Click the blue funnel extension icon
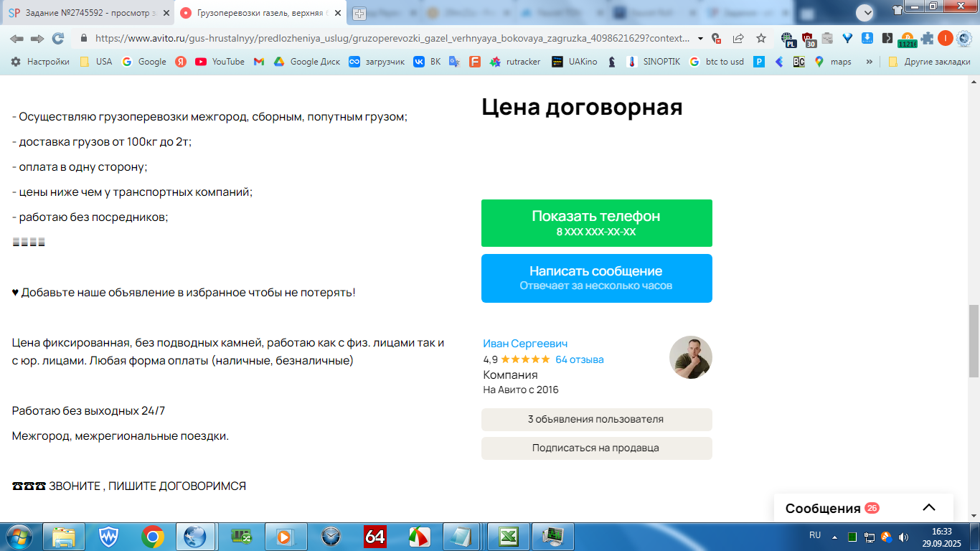The image size is (980, 551). click(x=847, y=39)
